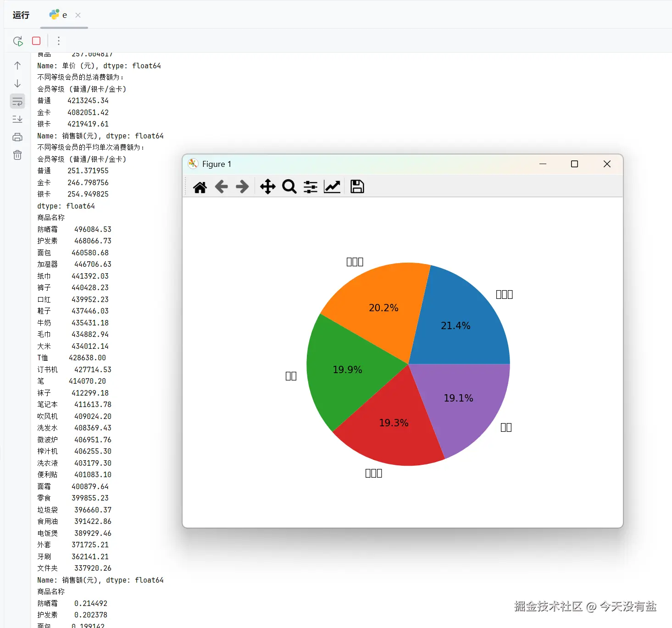The image size is (672, 628).
Task: Click the 微波炉 406951.76 row
Action: coord(74,440)
